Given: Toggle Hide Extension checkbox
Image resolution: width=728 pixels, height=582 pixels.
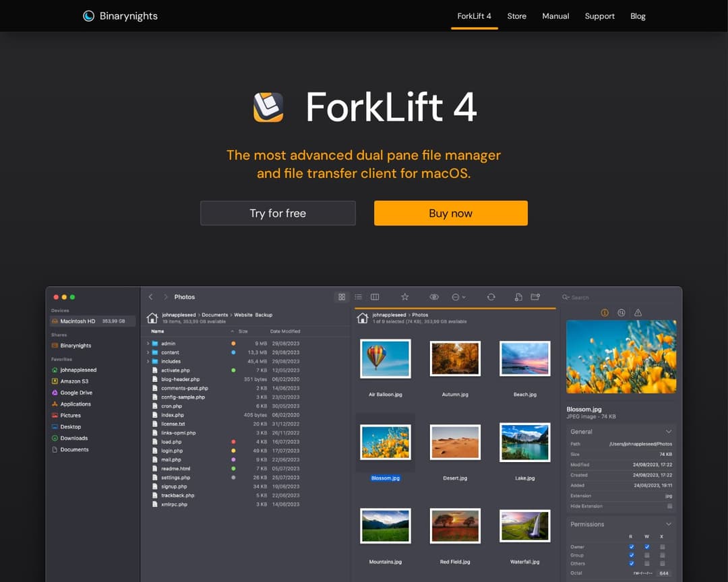Looking at the screenshot, I should click(x=669, y=507).
